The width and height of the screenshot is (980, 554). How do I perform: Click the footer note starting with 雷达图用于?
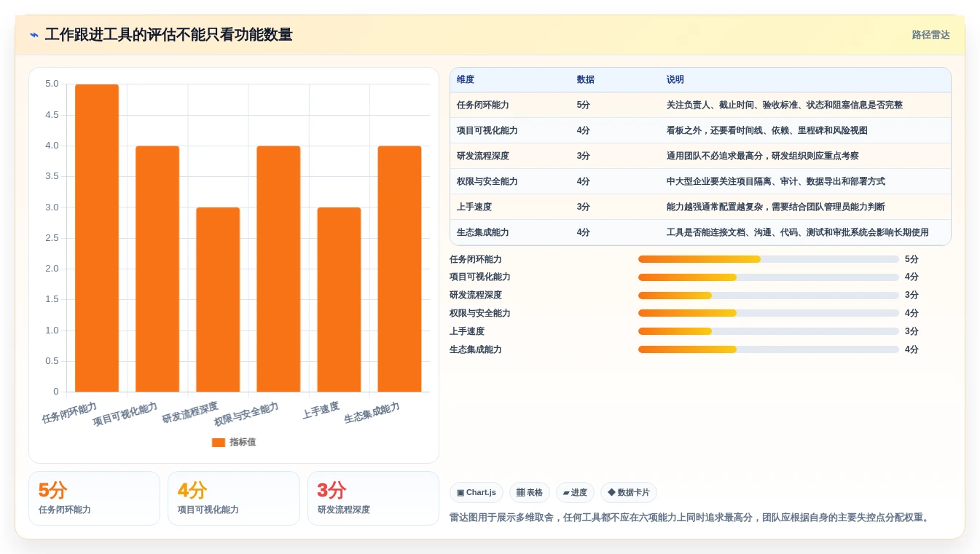[x=689, y=518]
